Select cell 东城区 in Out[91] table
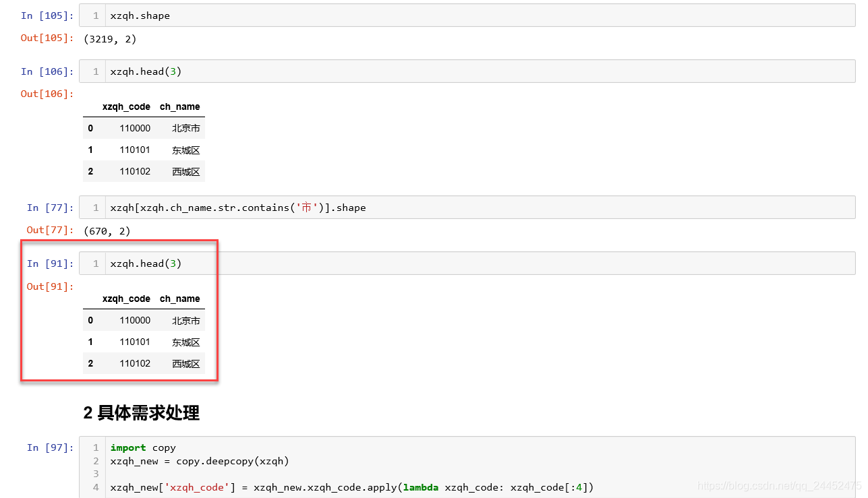Screen dimensions: 868x498 [x=186, y=342]
